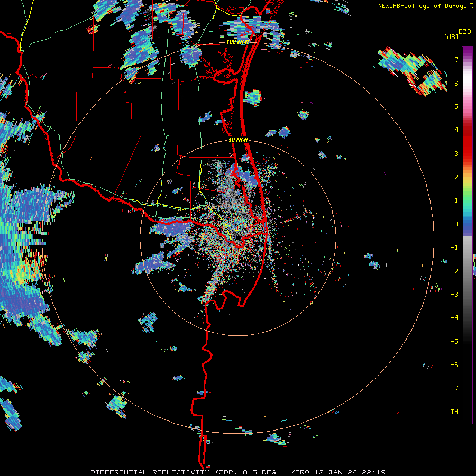
Task: Click the 4 value on the color scale
Action: (x=456, y=130)
